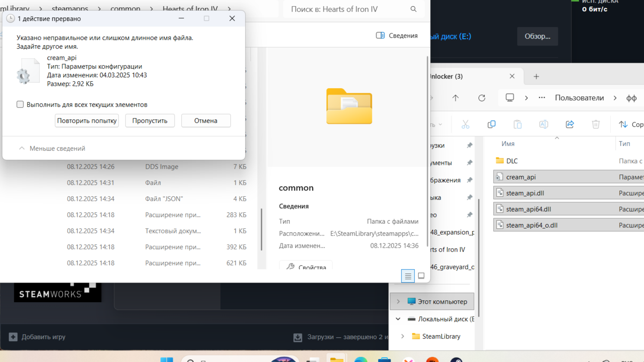Screen dimensions: 644x362
Task: Go to the 'common' breadcrumb folder
Action: click(125, 9)
